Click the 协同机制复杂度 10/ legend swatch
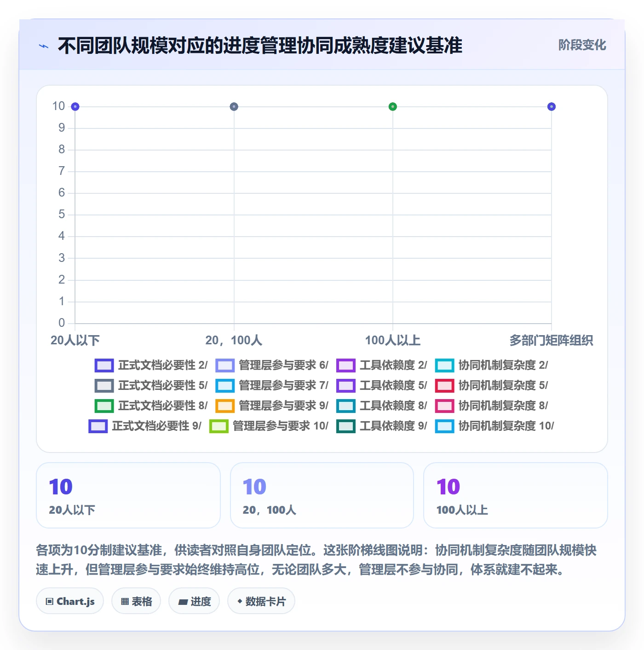644x650 pixels. click(x=444, y=426)
